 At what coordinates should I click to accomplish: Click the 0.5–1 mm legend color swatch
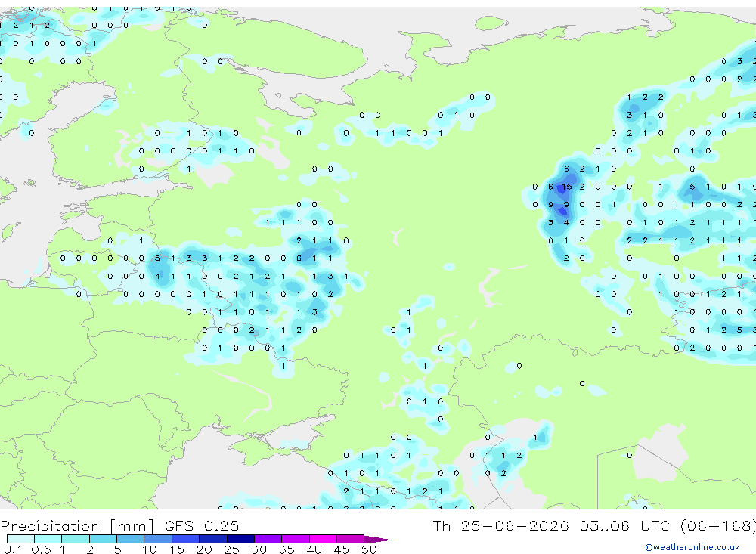click(48, 539)
